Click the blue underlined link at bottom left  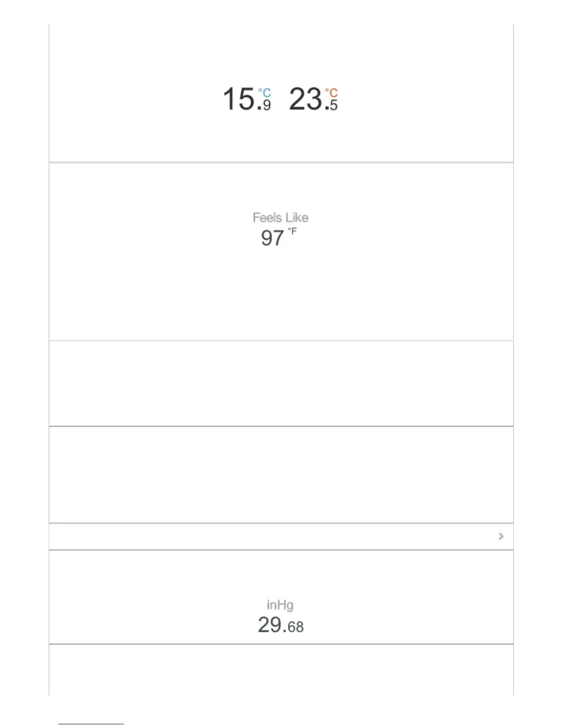pos(91,723)
